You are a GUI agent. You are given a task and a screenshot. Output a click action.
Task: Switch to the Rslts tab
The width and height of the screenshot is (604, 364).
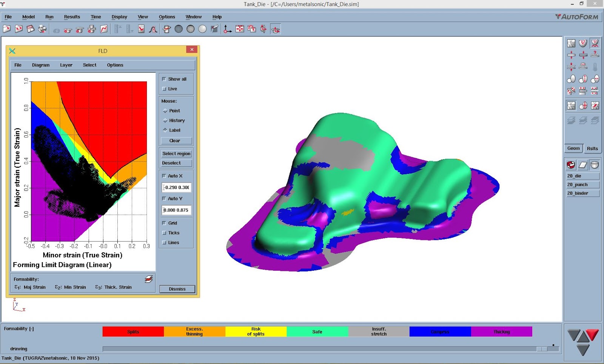pos(592,148)
